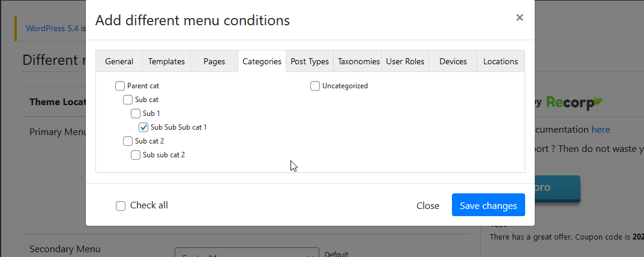
Task: Close the dialog with the X icon
Action: (x=520, y=17)
